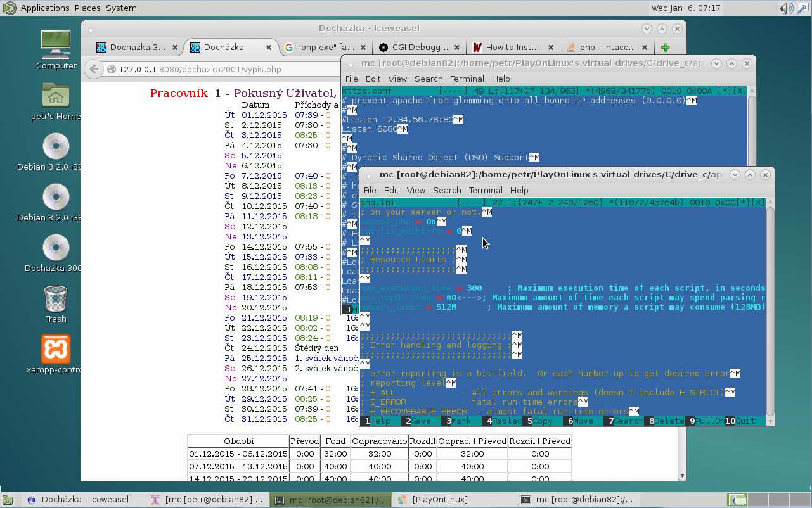Close the 'Dochazka 3...' browser tab
The height and width of the screenshot is (508, 812).
175,48
